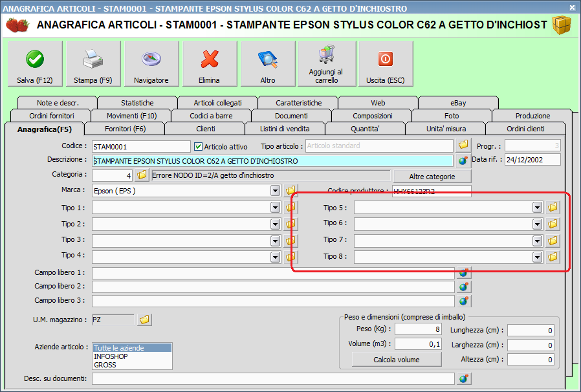Open the Tipo 7 dropdown

pyautogui.click(x=537, y=241)
